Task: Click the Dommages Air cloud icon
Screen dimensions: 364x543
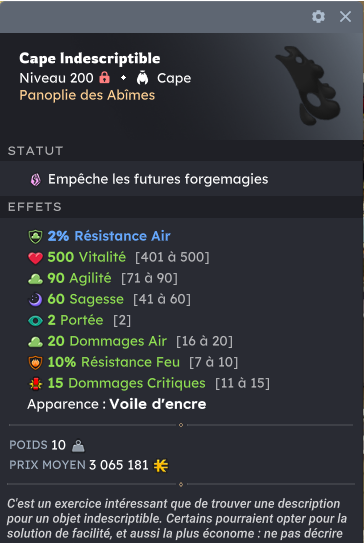Action: 35,342
